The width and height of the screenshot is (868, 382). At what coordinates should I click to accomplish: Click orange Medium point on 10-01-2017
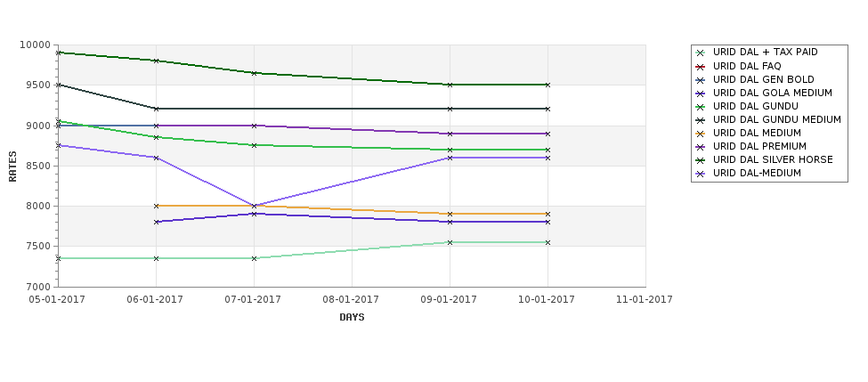click(x=548, y=214)
